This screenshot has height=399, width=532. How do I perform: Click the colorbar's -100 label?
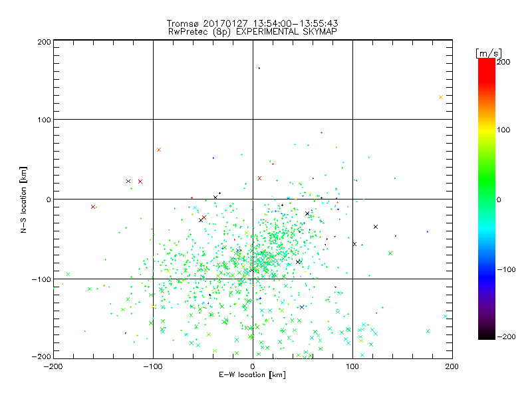pos(506,269)
